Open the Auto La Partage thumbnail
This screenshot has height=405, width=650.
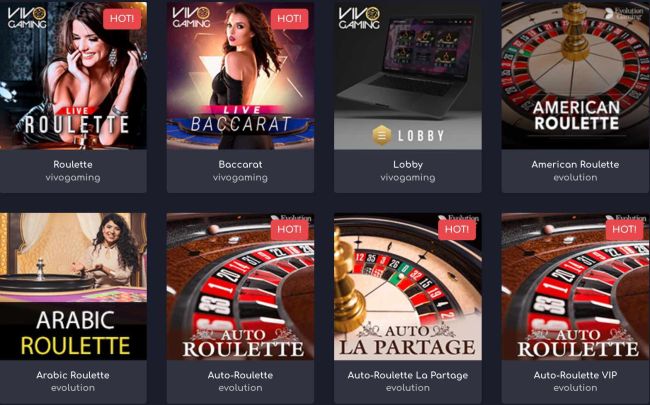coord(408,286)
